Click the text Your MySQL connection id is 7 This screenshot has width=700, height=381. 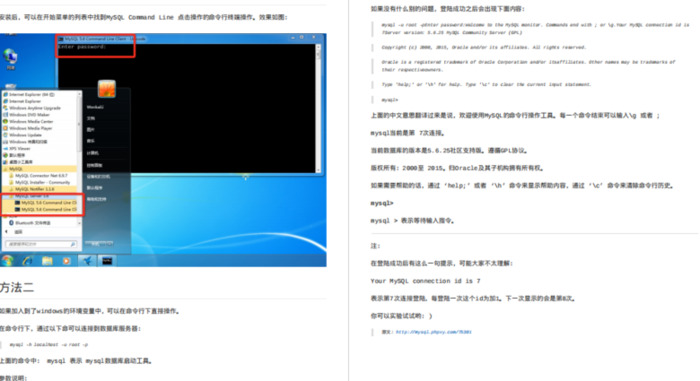[425, 281]
